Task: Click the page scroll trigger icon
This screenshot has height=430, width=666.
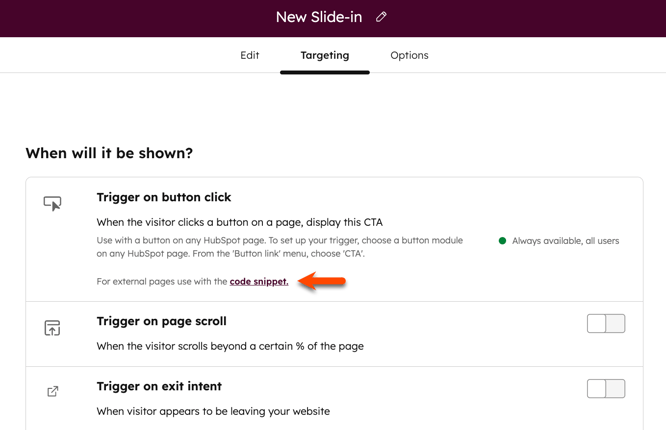Action: 53,327
